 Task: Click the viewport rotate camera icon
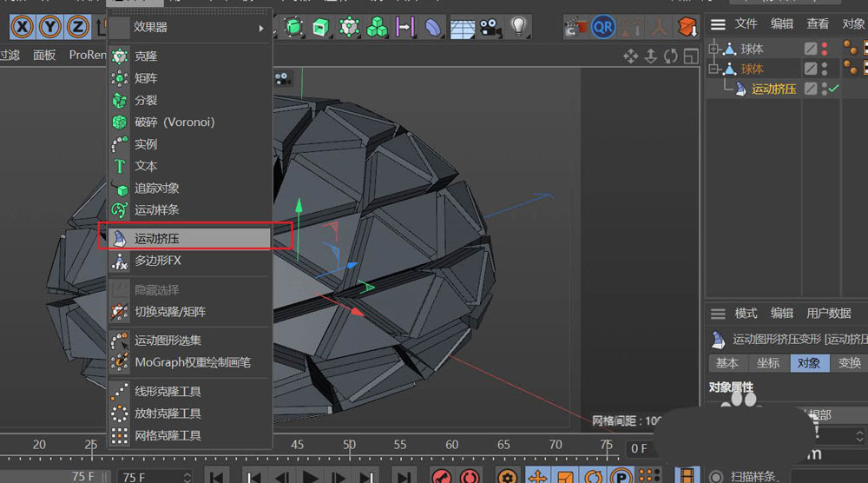670,56
